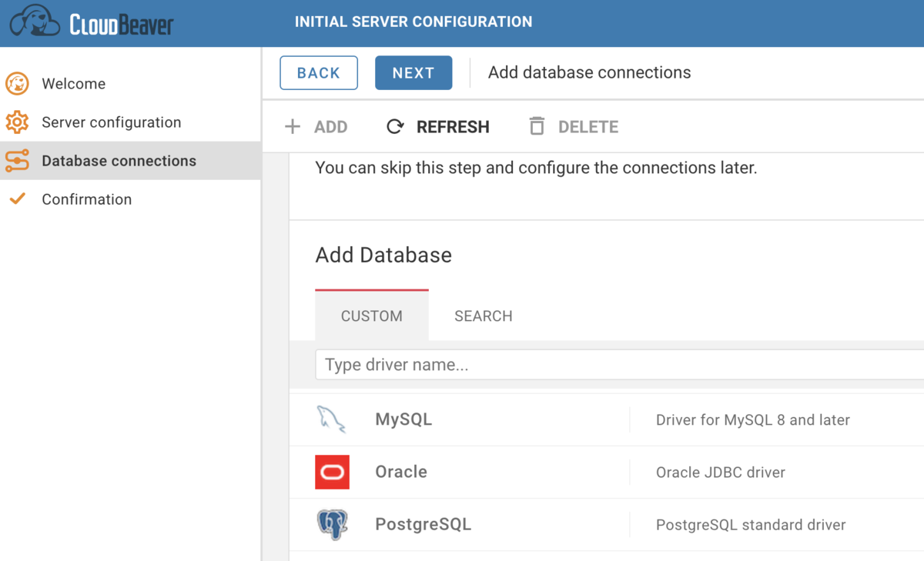Click the plus icon for Add

click(x=293, y=127)
